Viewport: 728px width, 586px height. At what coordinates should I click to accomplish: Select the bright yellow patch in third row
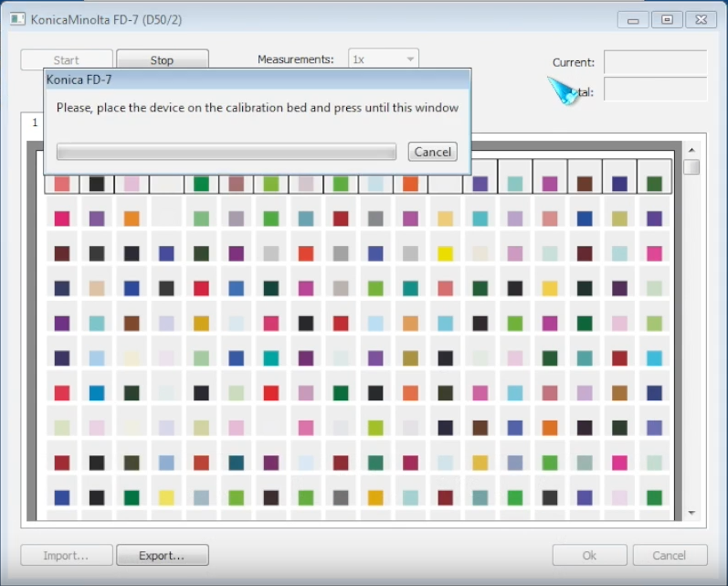445,254
